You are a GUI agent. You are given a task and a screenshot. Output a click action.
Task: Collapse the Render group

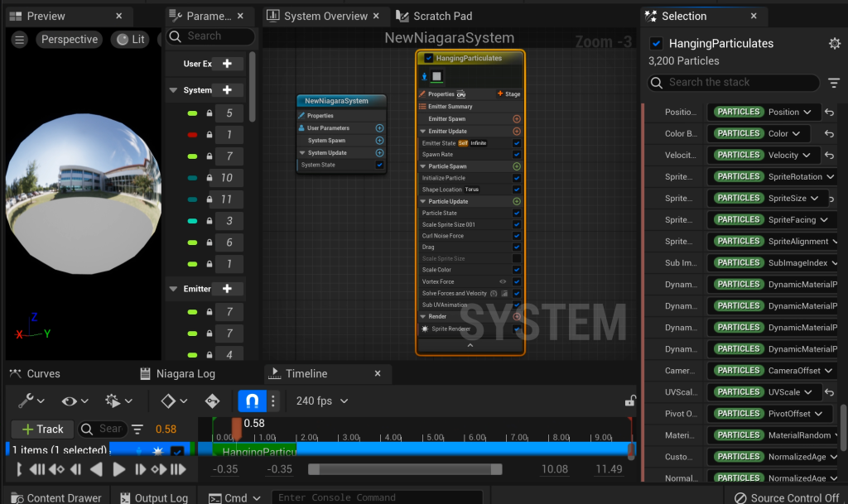pos(423,317)
